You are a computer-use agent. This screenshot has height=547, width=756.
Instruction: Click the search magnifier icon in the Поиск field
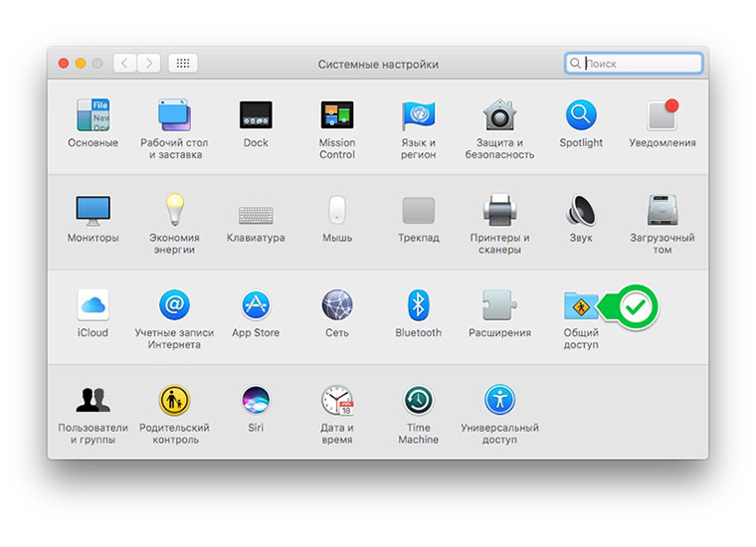click(x=575, y=63)
